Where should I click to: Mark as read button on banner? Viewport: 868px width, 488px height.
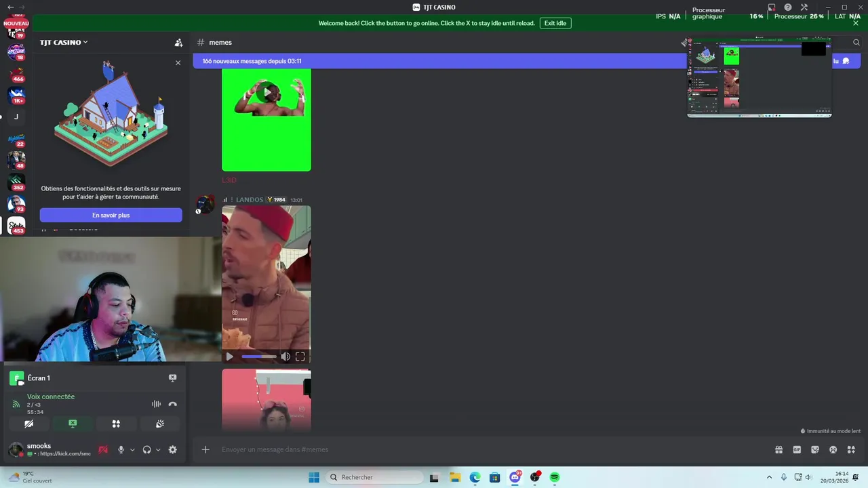pos(842,61)
